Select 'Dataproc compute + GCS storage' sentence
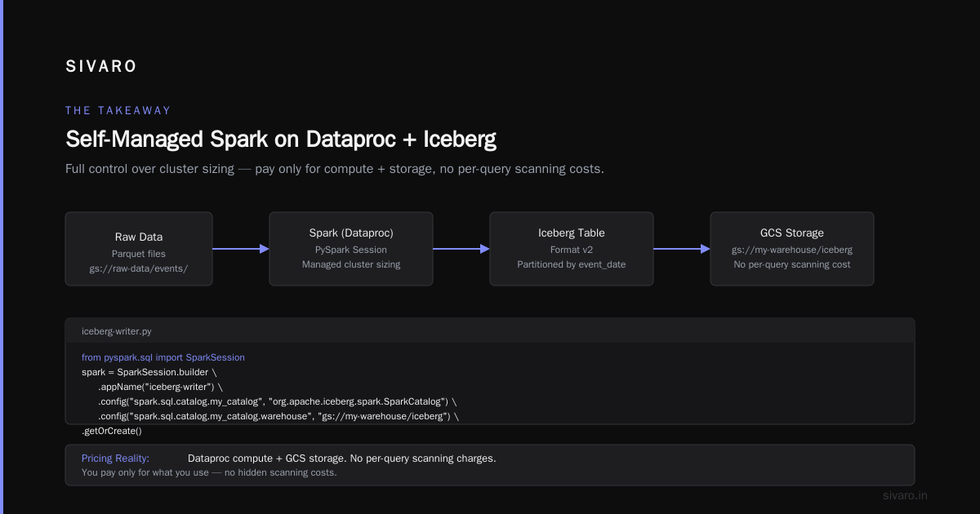The height and width of the screenshot is (514, 980). click(341, 459)
